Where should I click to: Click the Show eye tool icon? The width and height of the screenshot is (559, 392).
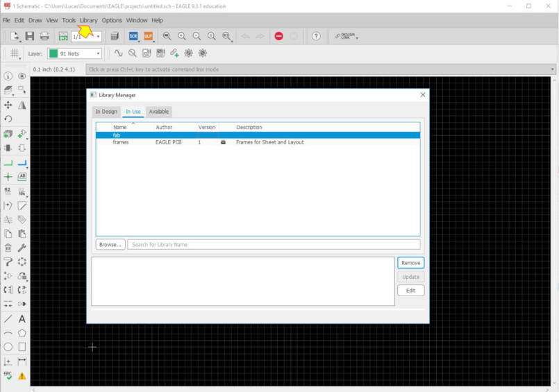(22, 76)
